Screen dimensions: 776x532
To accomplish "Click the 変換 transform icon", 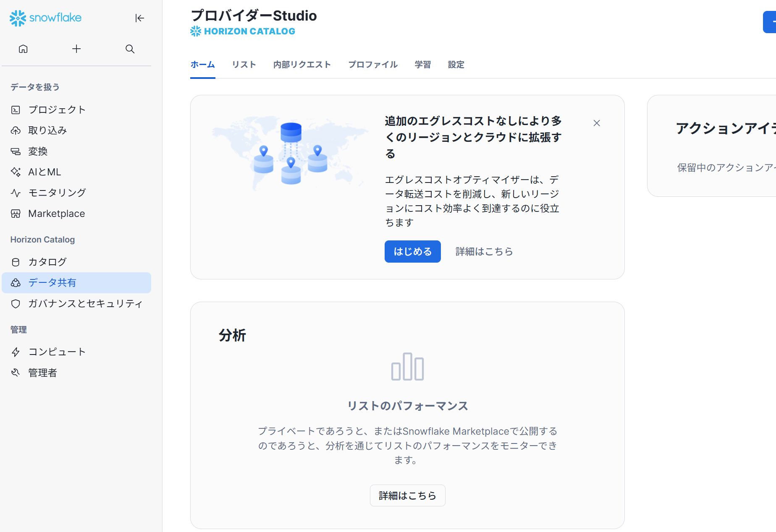I will (x=16, y=151).
